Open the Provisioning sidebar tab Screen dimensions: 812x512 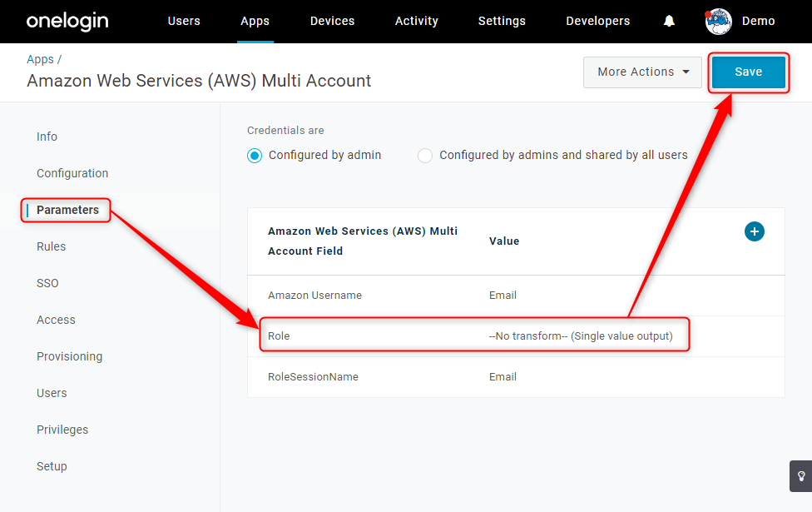click(69, 356)
